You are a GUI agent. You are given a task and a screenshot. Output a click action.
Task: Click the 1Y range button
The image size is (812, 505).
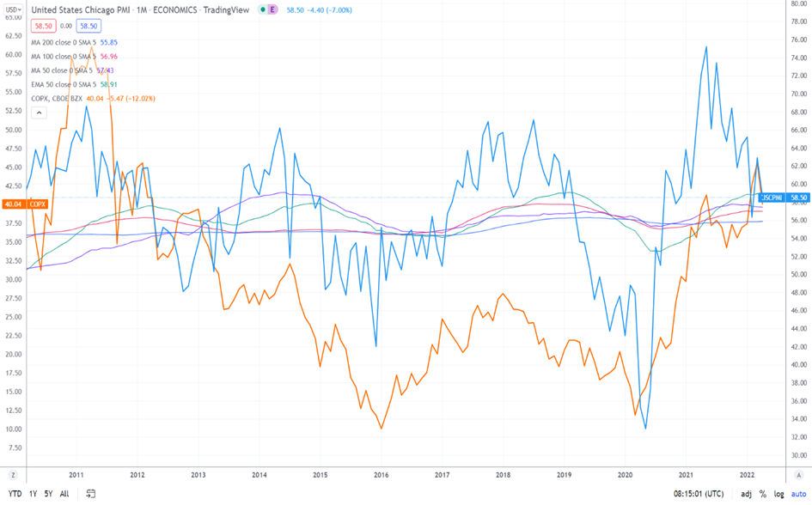point(32,494)
